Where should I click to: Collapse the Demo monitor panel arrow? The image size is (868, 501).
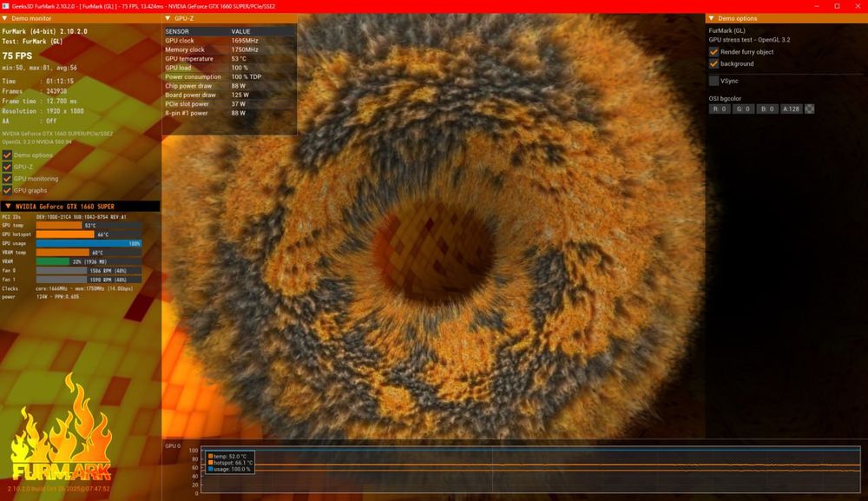pos(5,18)
